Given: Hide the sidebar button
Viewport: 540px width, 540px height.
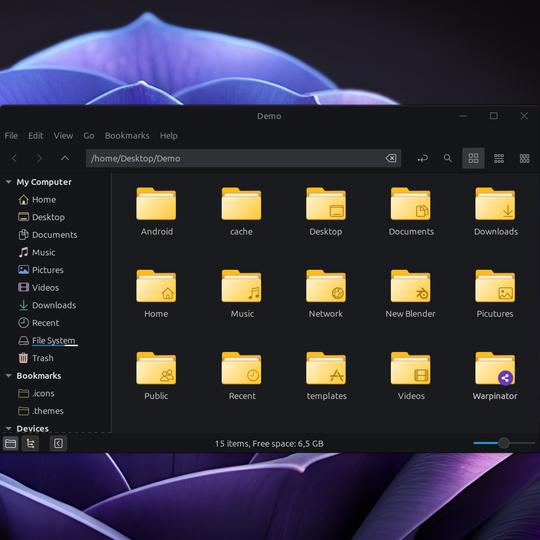Looking at the screenshot, I should [x=58, y=443].
